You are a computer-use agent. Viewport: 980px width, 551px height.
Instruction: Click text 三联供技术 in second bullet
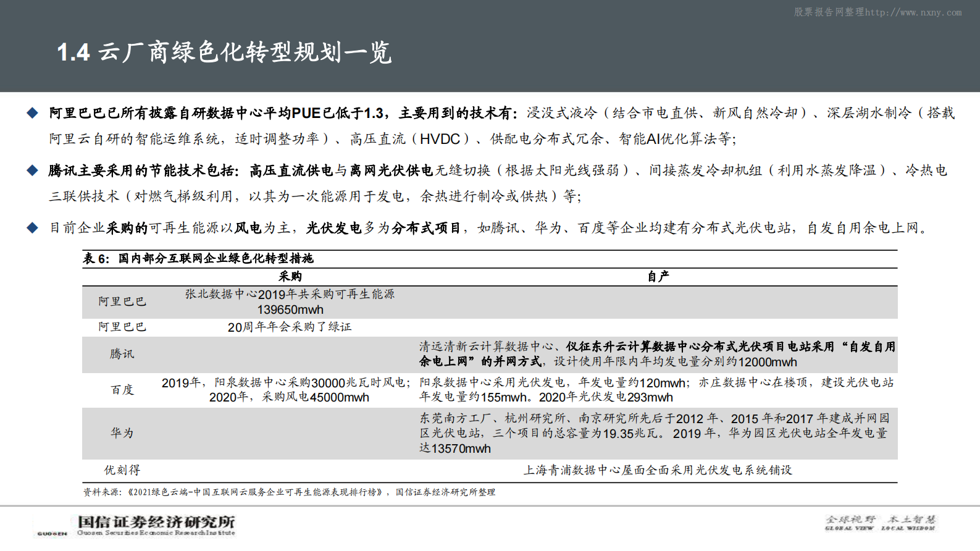coord(84,196)
